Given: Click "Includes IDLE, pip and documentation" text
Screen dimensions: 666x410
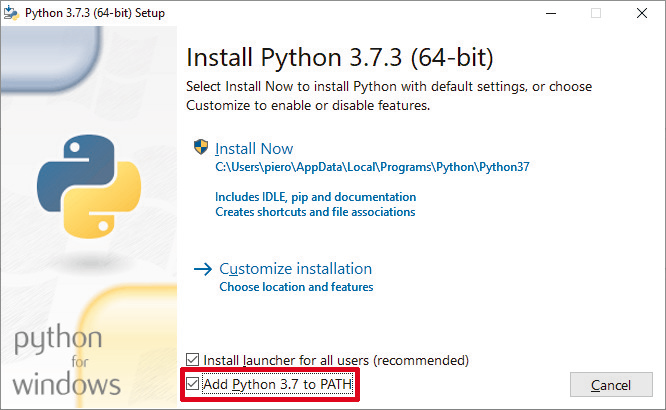Looking at the screenshot, I should pyautogui.click(x=315, y=197).
